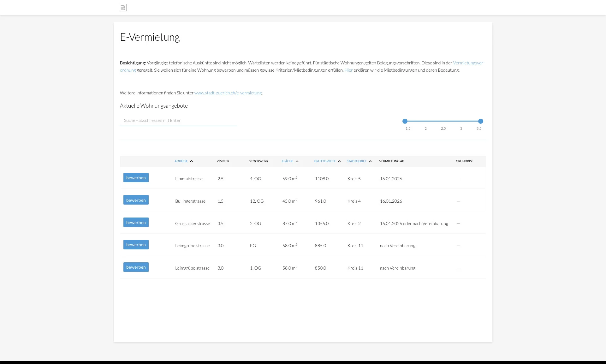Apply for Leimgrübelstrasse 1. OG apartment
Screen dimensions: 606x364
(x=136, y=267)
